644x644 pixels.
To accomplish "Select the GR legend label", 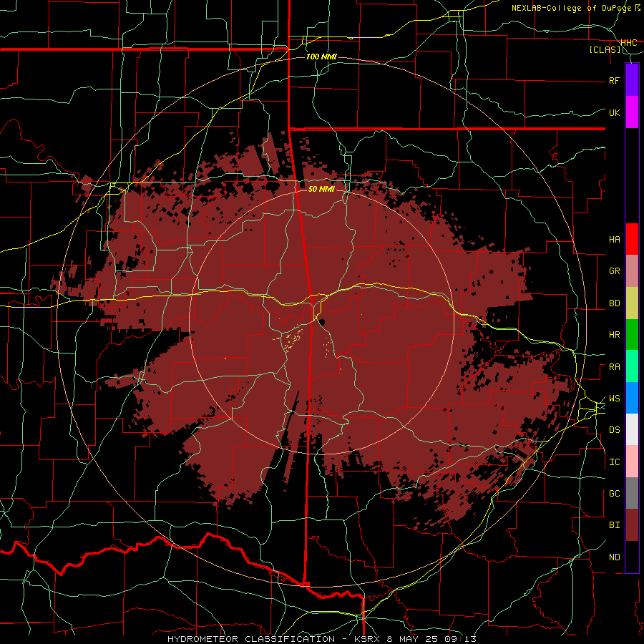I will [x=614, y=271].
